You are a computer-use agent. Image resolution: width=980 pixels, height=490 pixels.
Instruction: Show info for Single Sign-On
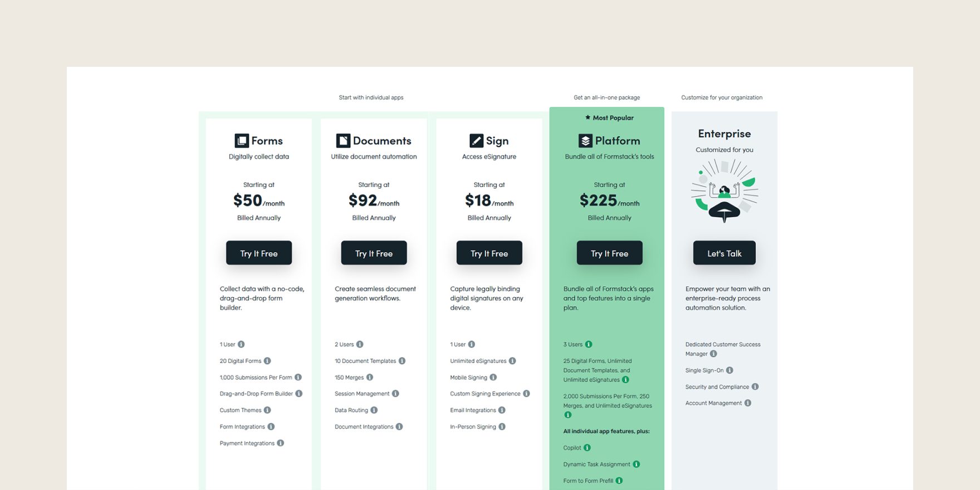[730, 370]
